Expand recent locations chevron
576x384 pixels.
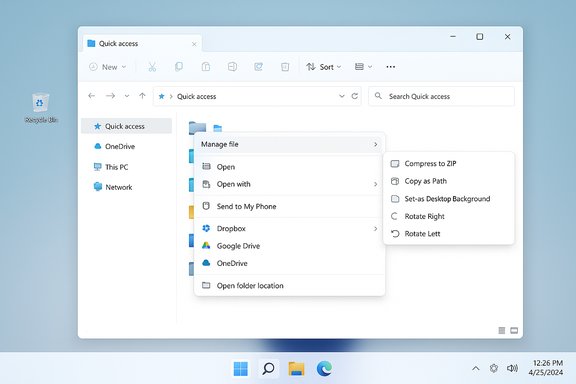[127, 96]
